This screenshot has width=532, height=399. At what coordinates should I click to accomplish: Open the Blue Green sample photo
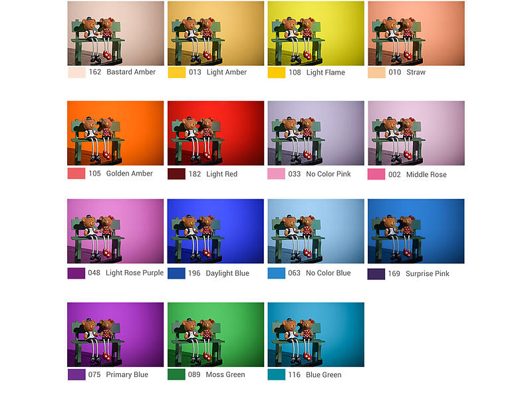[316, 334]
